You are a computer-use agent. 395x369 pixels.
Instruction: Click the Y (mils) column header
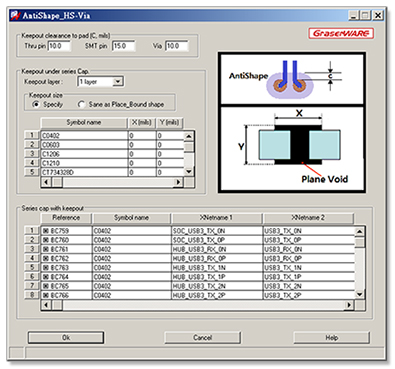click(170, 123)
